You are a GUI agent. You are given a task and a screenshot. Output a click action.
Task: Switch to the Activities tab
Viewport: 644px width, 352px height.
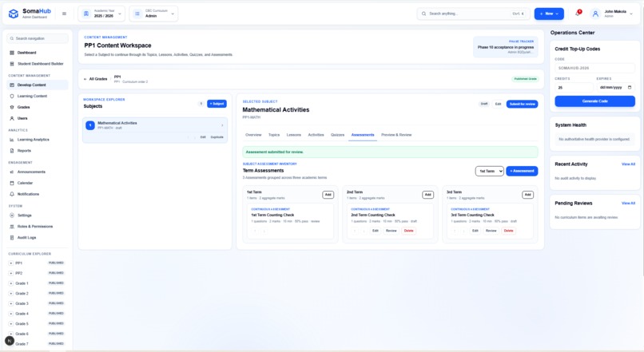(x=316, y=135)
